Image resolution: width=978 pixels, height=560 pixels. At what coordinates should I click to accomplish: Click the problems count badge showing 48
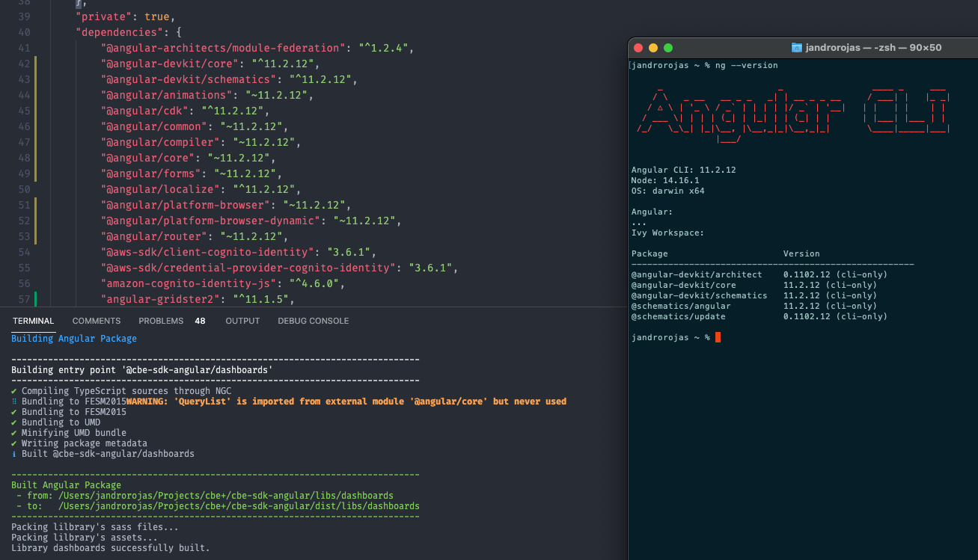click(200, 321)
